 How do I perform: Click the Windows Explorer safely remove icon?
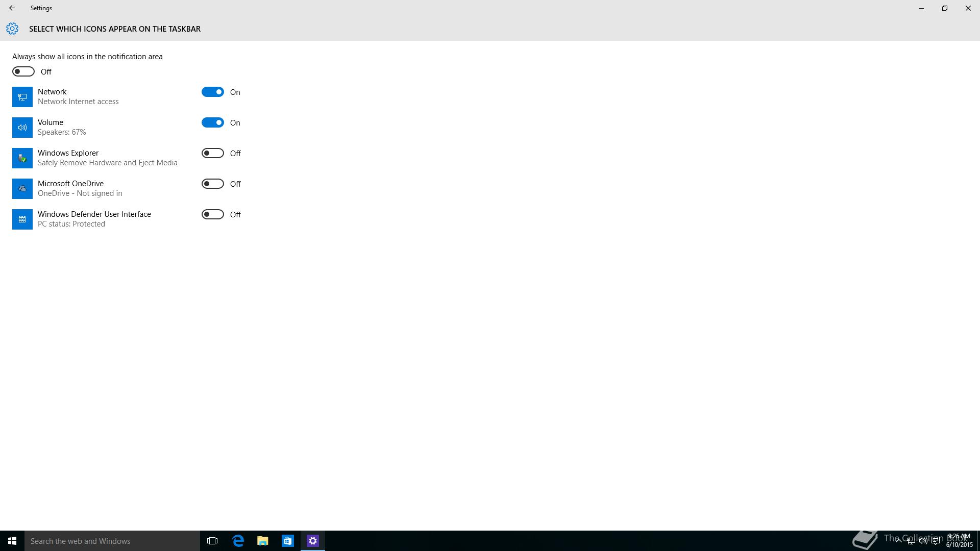pos(22,158)
